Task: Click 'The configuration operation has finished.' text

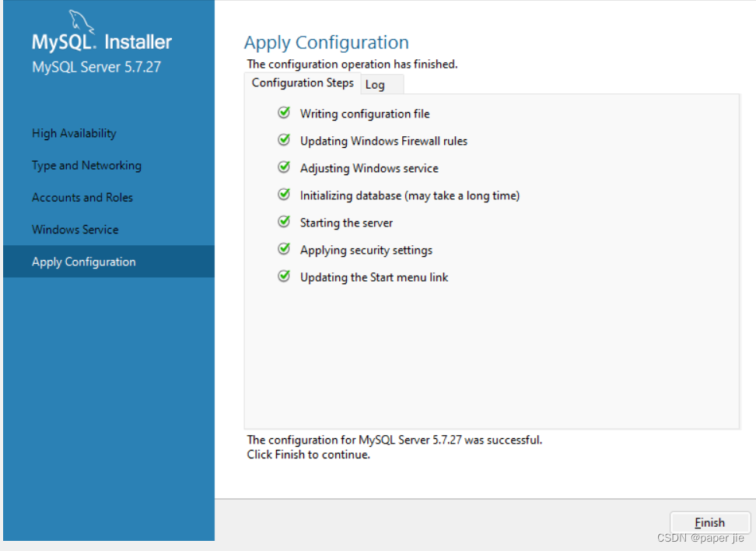Action: point(352,64)
